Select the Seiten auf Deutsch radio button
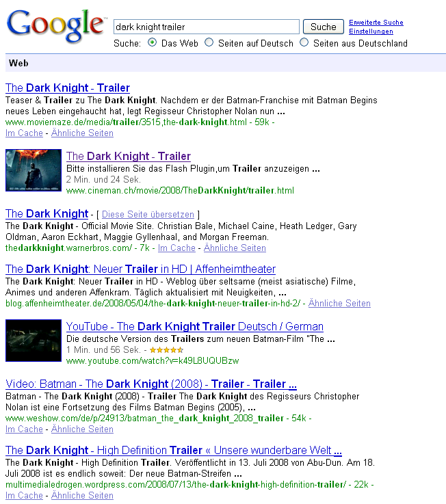Image resolution: width=446 pixels, height=504 pixels. click(209, 42)
